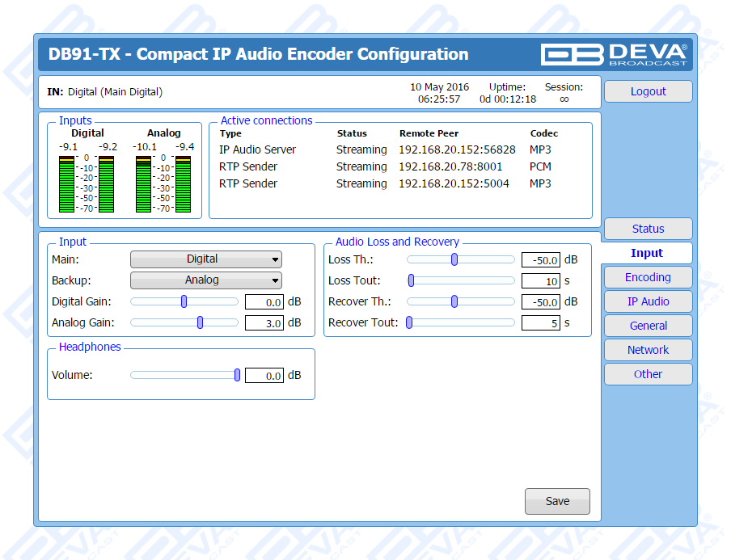
Task: Click the Analog Gain slider handle
Action: pos(200,322)
